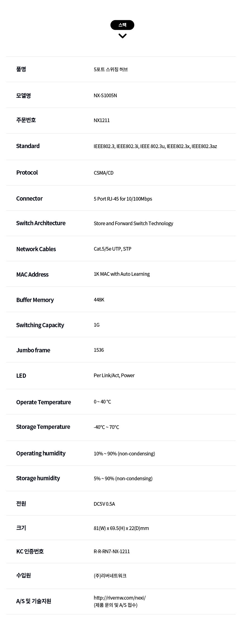The image size is (240, 644).
Task: Click the DC5V 0.5A power value
Action: click(x=104, y=504)
